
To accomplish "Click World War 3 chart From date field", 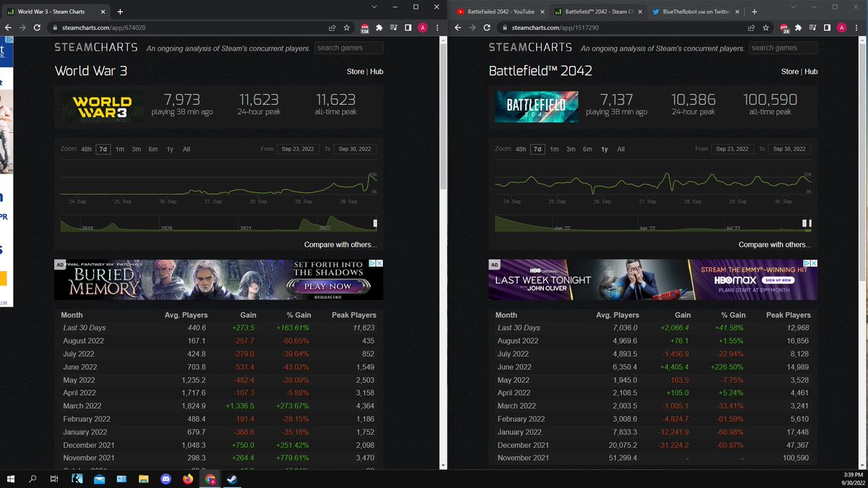I will point(298,149).
